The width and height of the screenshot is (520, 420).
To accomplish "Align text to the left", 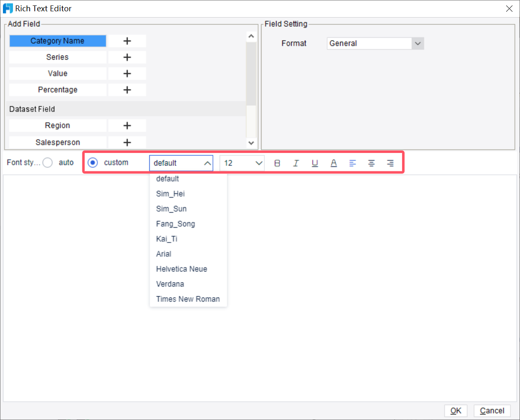I will click(352, 163).
